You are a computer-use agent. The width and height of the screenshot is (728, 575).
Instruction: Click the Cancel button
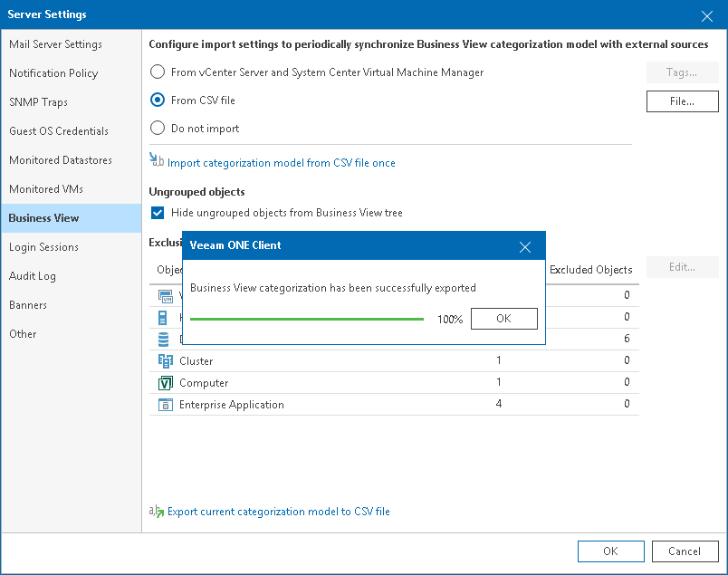[x=685, y=551]
